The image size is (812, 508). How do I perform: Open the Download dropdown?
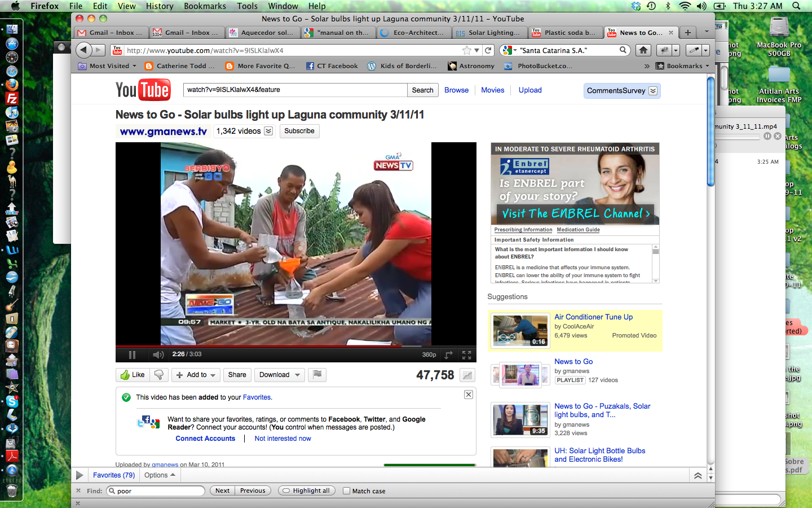click(x=280, y=375)
